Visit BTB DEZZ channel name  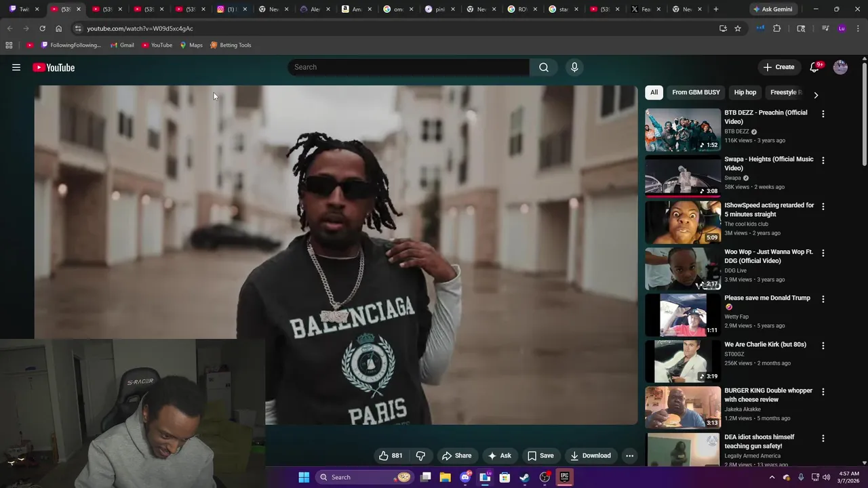click(736, 131)
